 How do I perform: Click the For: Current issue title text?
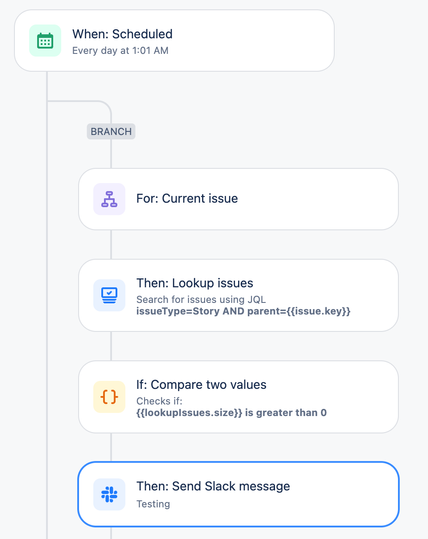[x=187, y=199]
